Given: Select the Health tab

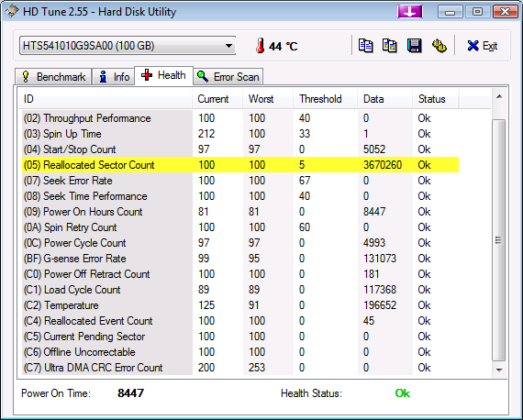Looking at the screenshot, I should tap(163, 75).
